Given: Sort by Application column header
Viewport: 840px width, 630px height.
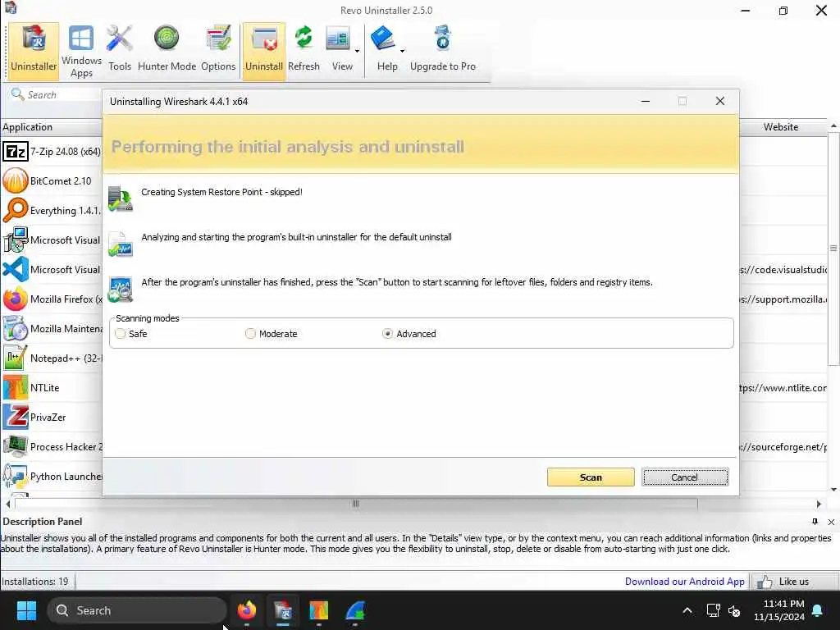Looking at the screenshot, I should 52,127.
